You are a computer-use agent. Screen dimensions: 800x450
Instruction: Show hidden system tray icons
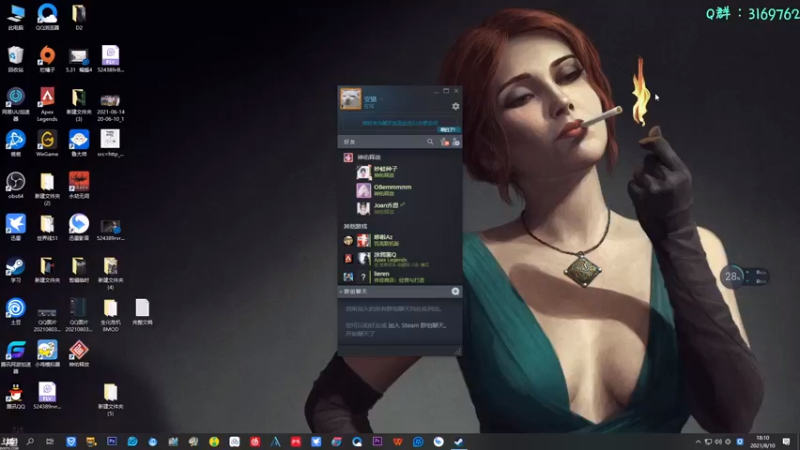pos(698,441)
